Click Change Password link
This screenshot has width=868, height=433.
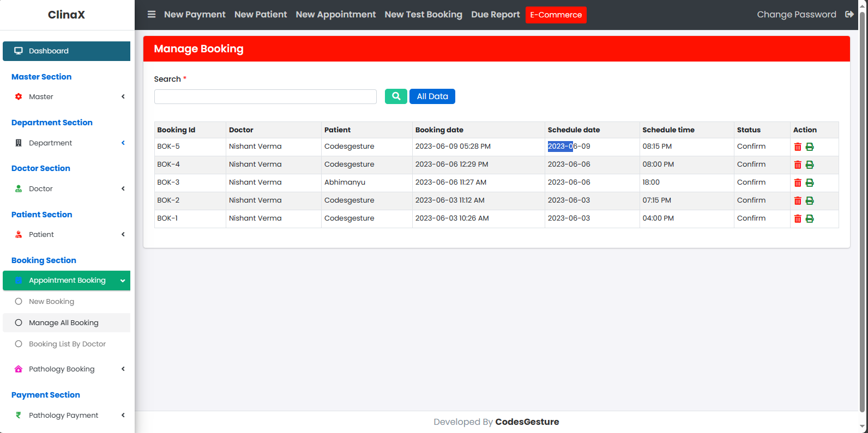797,15
